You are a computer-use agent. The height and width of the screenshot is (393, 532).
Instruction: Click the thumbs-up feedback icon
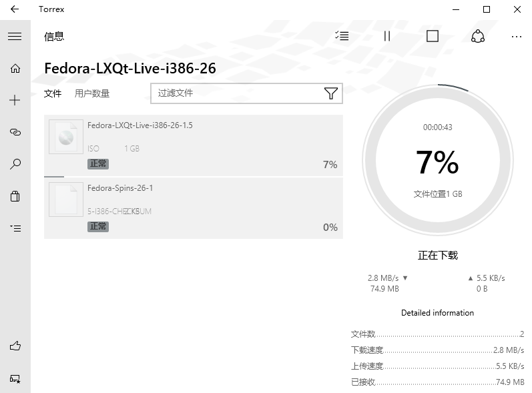[15, 346]
